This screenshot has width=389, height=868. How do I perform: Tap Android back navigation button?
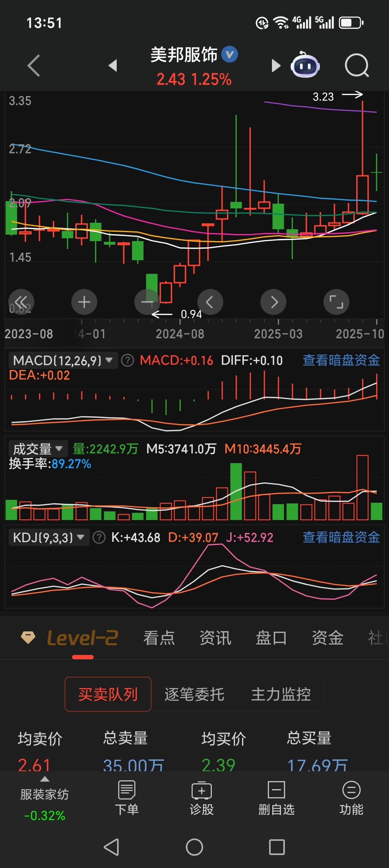tap(111, 847)
